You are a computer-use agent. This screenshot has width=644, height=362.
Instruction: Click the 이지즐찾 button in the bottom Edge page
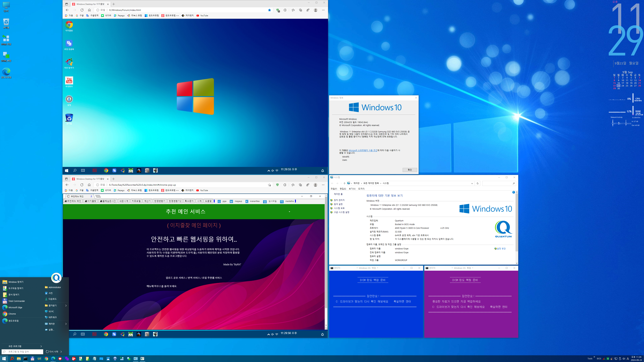coord(90,201)
